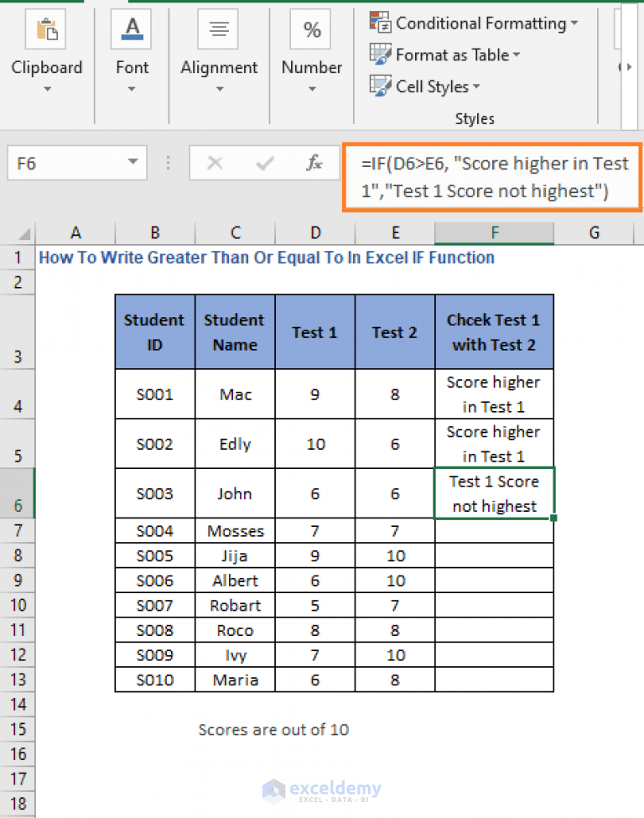Click the 'Student Name' header cell
644x818 pixels.
[235, 331]
